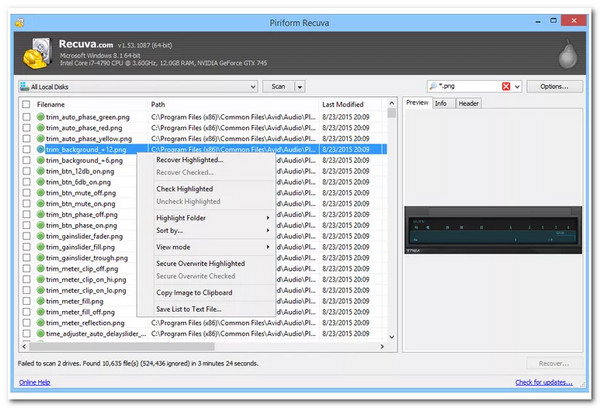Image resolution: width=600 pixels, height=408 pixels.
Task: Click the Piriform pear logo
Action: click(567, 55)
